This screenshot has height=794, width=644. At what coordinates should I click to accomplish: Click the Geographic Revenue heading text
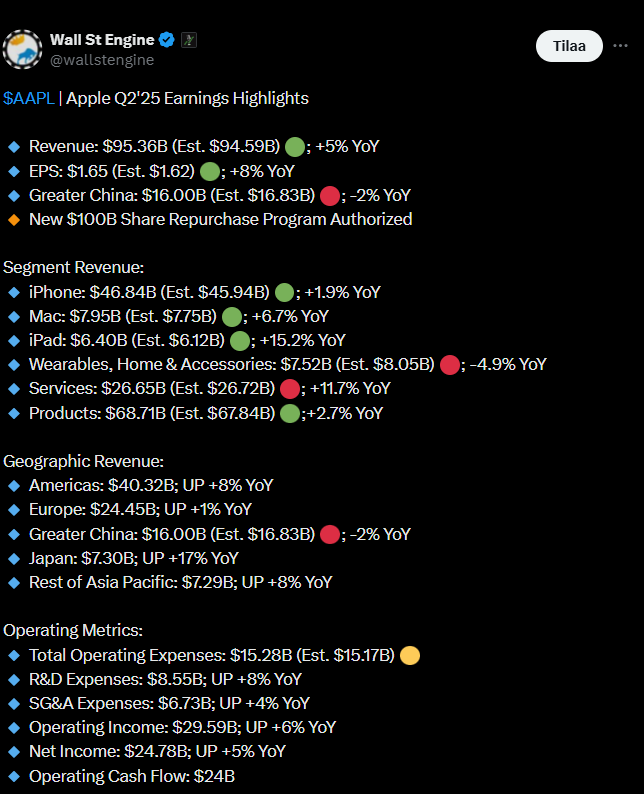tap(83, 461)
